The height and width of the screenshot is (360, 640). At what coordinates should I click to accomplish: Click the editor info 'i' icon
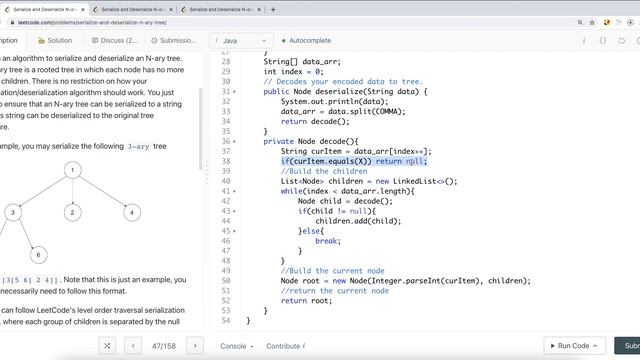pyautogui.click(x=584, y=40)
